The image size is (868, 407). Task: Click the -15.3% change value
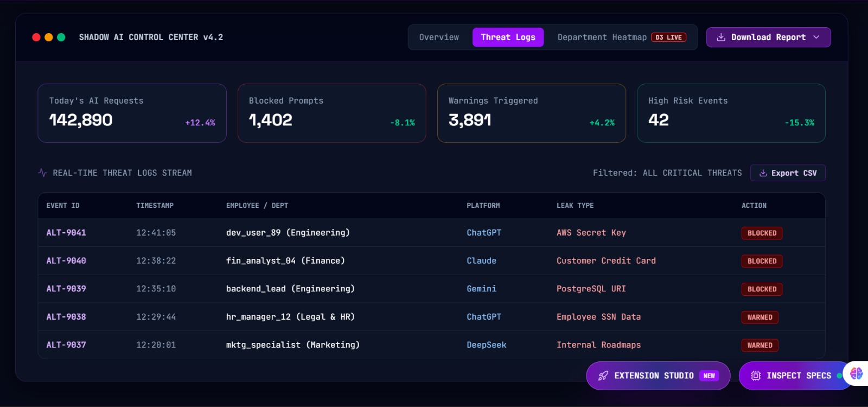[x=800, y=123]
